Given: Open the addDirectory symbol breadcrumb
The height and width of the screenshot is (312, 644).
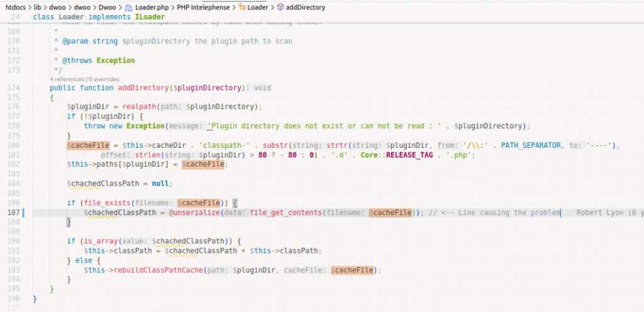Looking at the screenshot, I should (x=305, y=8).
